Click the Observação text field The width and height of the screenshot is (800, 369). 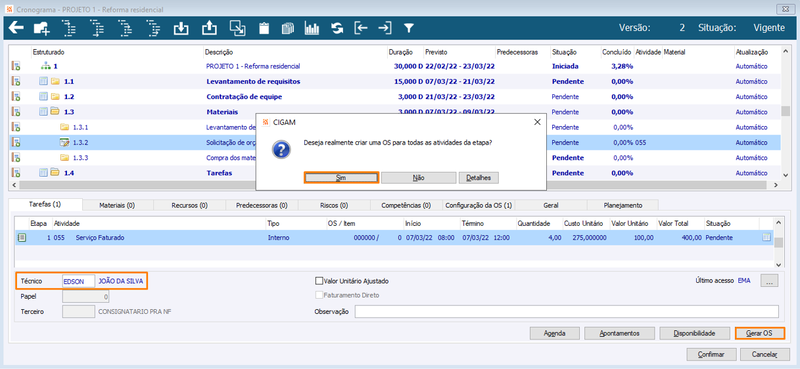pos(566,311)
